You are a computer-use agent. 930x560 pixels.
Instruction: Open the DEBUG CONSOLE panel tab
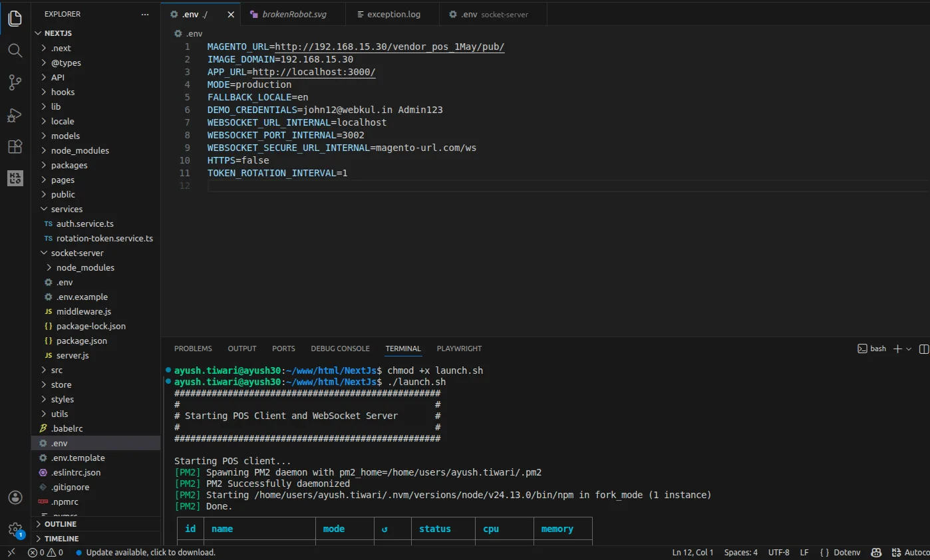340,349
